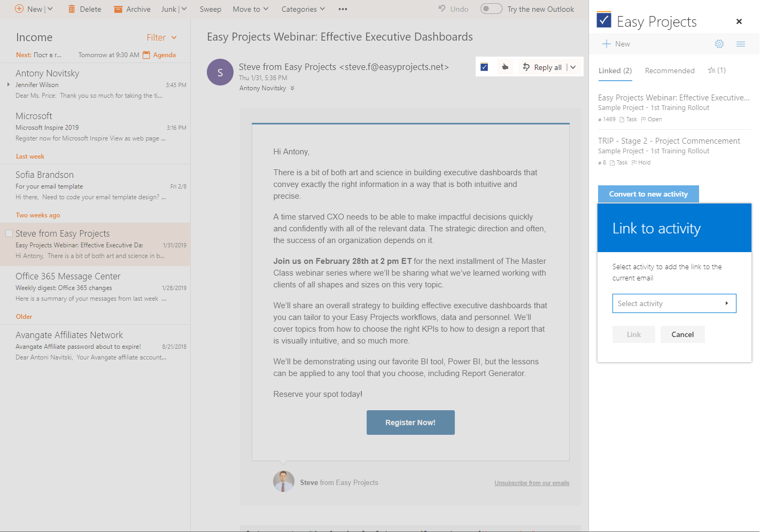The height and width of the screenshot is (532, 760).
Task: Click the Easy Projects logo checkbox icon
Action: click(604, 20)
